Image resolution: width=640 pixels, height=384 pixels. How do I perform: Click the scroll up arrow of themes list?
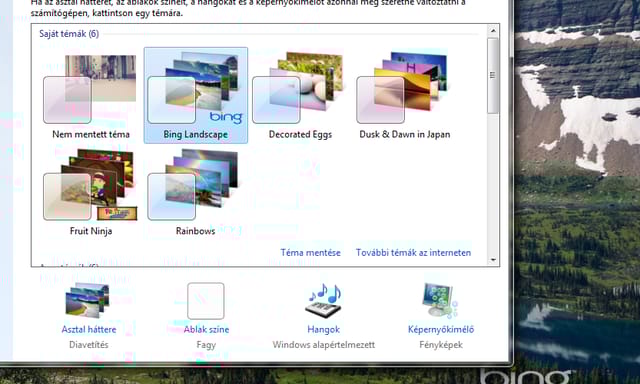click(493, 31)
